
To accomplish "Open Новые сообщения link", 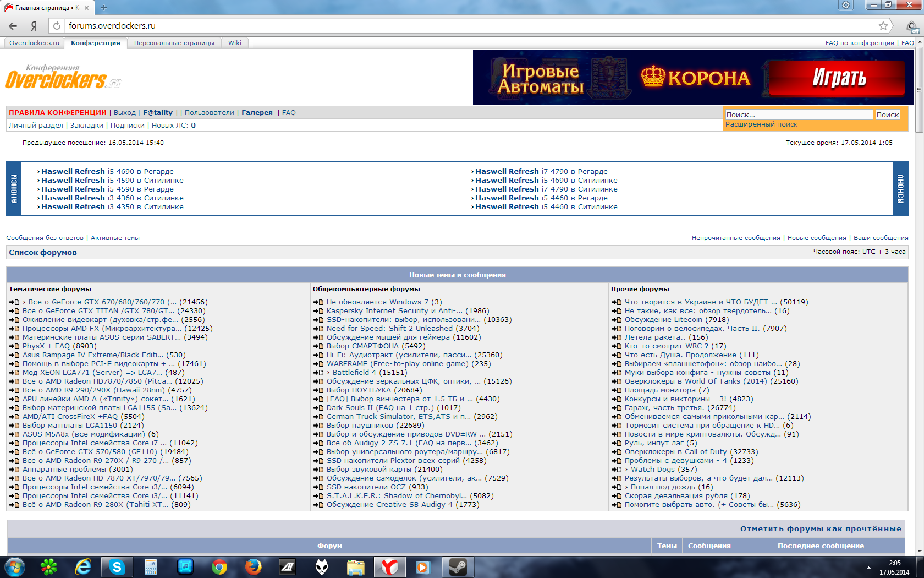I will [x=817, y=238].
